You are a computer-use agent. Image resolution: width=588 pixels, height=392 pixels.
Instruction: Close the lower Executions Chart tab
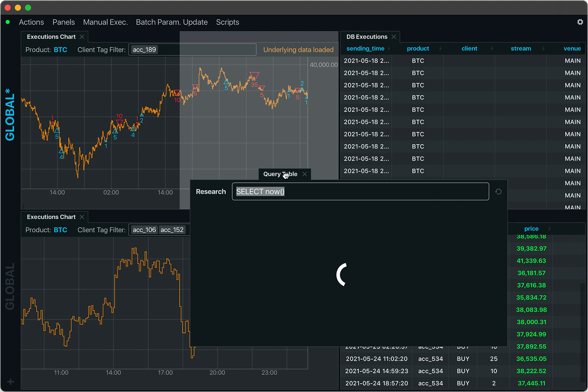click(82, 217)
